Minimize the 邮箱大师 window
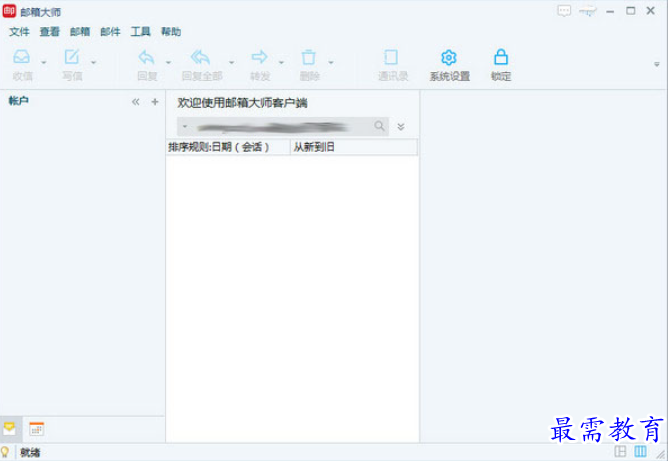Screen dimensions: 672x461 click(610, 12)
